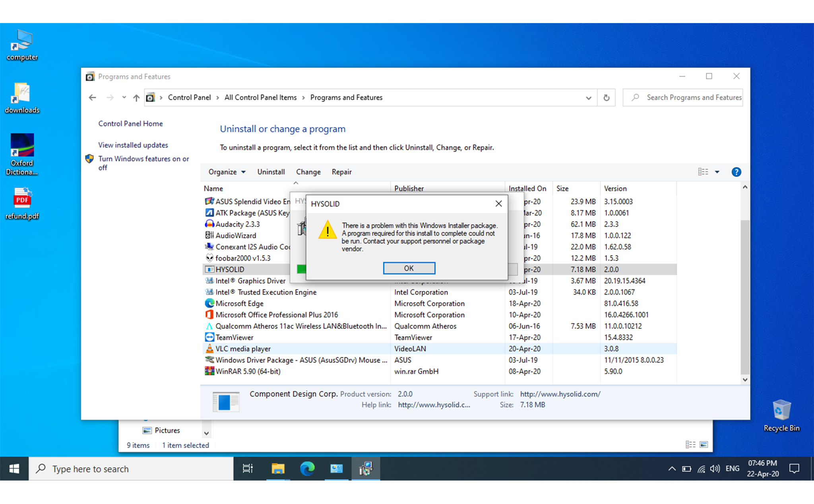Select the WinRAR 5.90 program icon

click(x=209, y=371)
